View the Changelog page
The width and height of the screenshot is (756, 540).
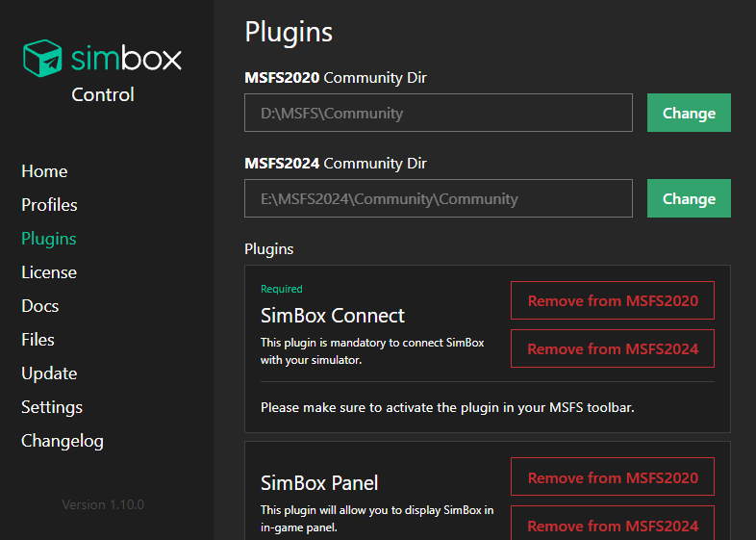tap(63, 441)
